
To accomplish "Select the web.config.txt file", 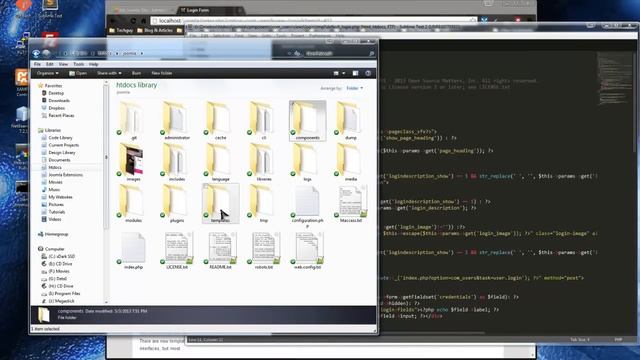I will point(307,251).
